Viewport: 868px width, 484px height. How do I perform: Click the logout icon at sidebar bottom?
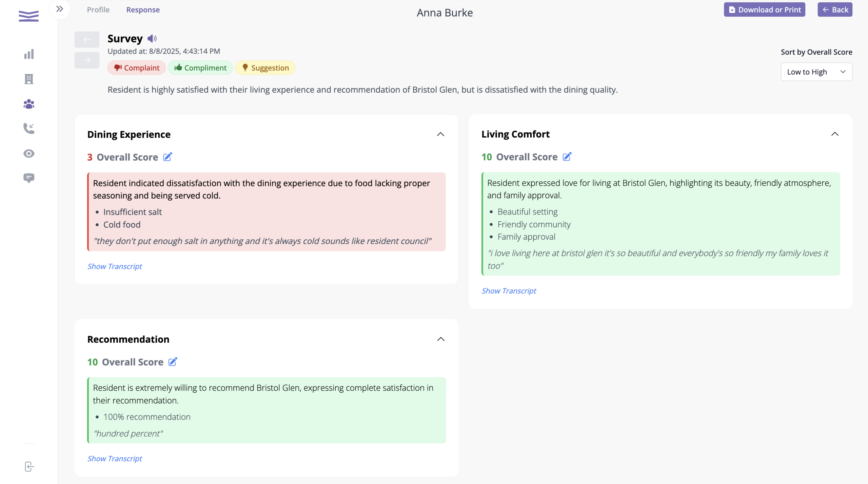tap(29, 467)
